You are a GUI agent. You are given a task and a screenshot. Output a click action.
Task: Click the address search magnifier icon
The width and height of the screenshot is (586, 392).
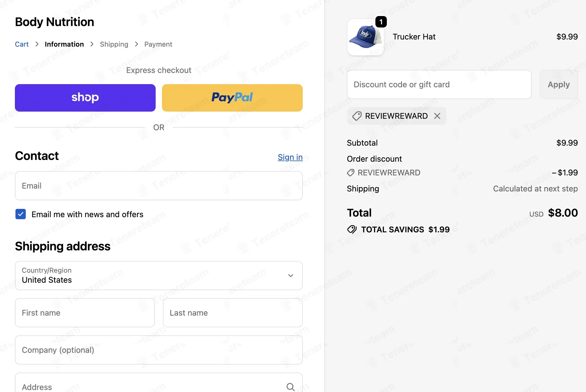[290, 387]
